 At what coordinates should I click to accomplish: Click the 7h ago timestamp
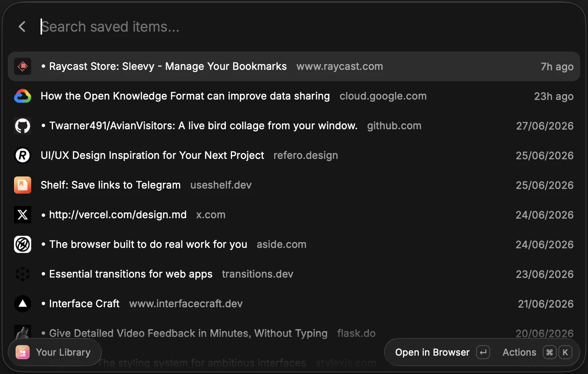557,67
